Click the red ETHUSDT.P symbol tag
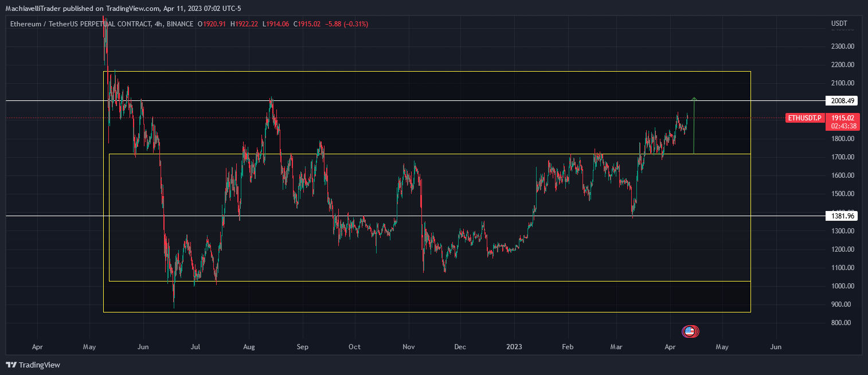This screenshot has width=868, height=375. [x=804, y=118]
